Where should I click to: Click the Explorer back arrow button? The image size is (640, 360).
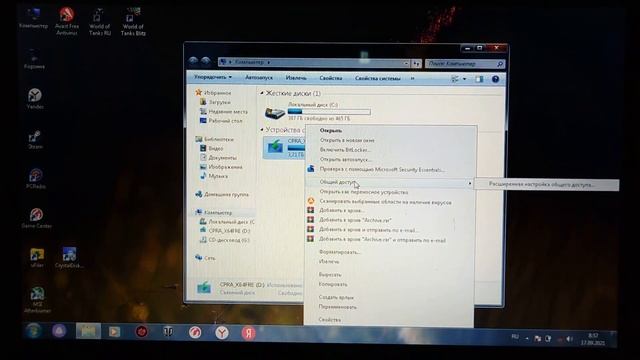[193, 61]
